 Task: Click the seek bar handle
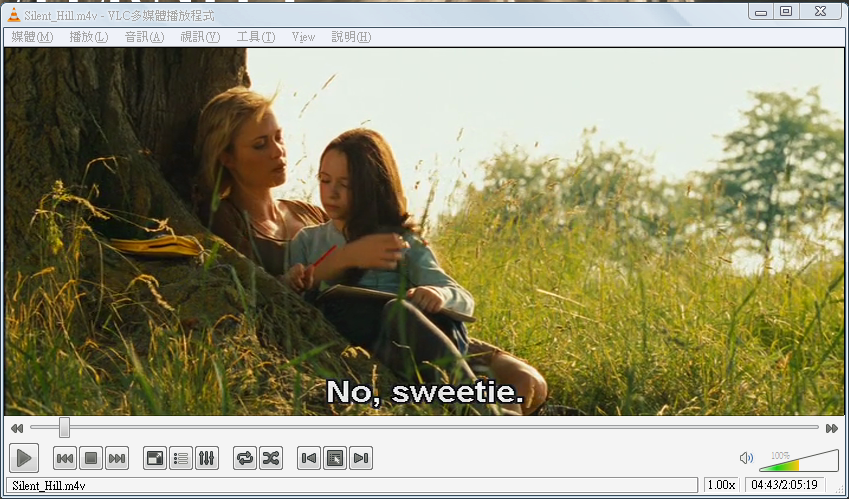point(64,427)
